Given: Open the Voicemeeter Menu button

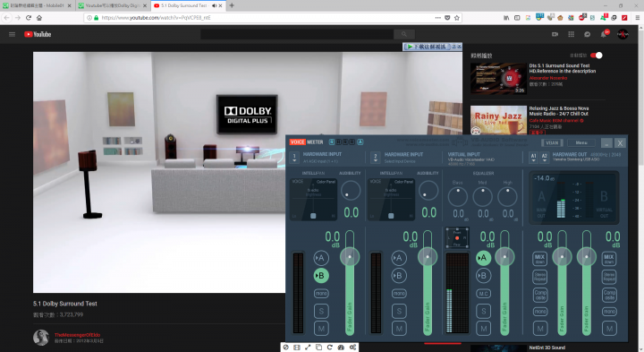Looking at the screenshot, I should coord(581,142).
